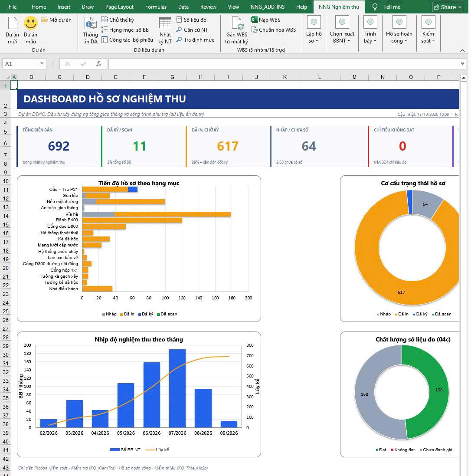Click the 617 Đã in chờ ký value
Screen dimensions: 471x476
pos(228,146)
